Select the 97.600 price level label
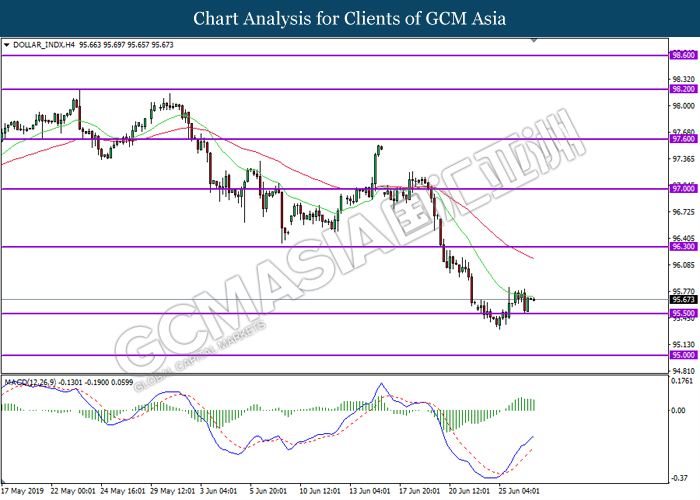The height and width of the screenshot is (500, 700). (x=683, y=139)
